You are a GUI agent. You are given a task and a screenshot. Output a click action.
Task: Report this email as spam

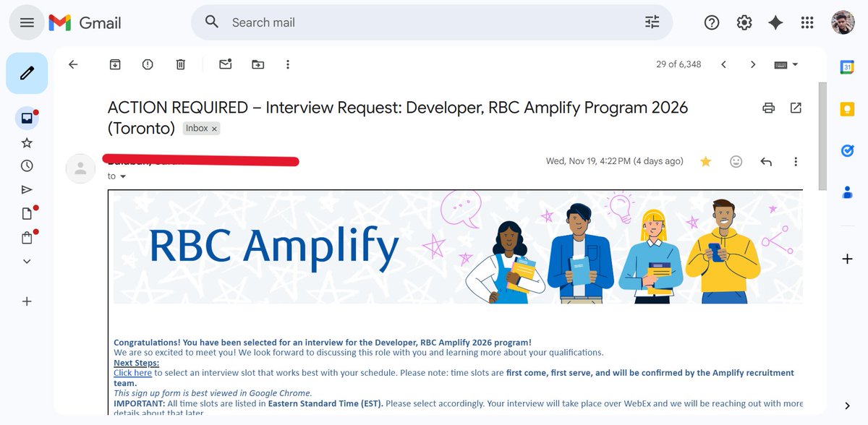148,64
